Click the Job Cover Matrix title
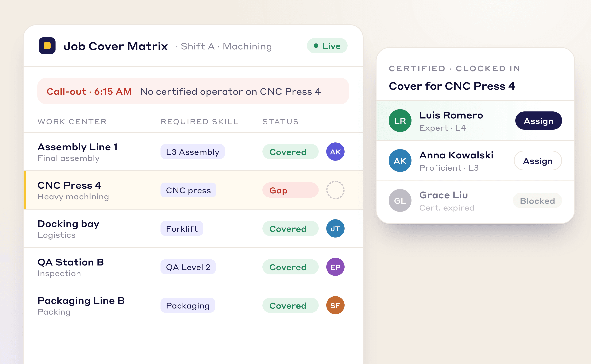 116,46
